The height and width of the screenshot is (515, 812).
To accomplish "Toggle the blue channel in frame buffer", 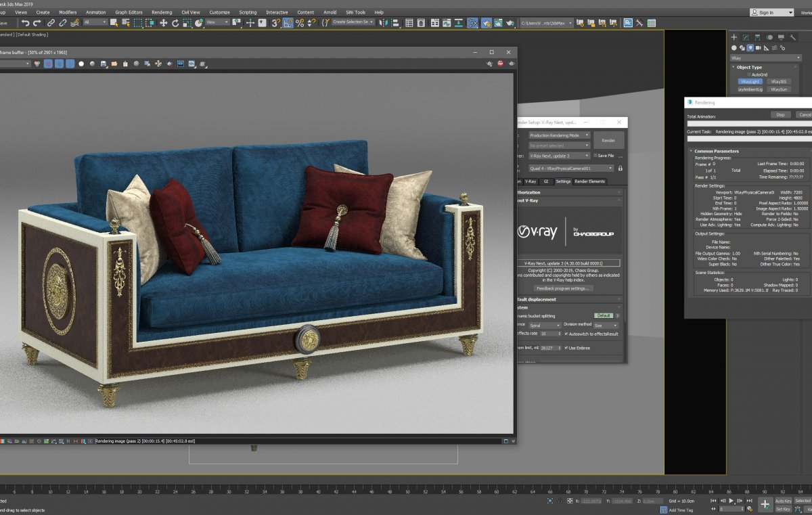I will [x=70, y=64].
